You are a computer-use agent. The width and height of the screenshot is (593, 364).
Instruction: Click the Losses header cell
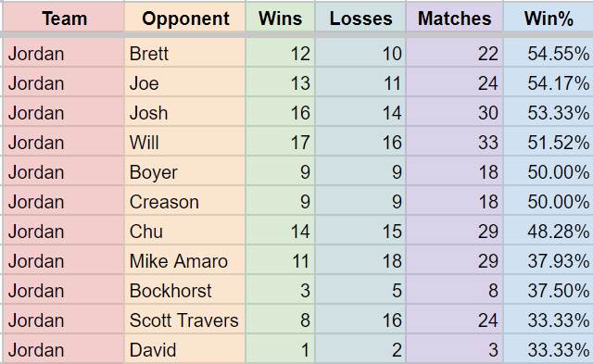point(360,19)
